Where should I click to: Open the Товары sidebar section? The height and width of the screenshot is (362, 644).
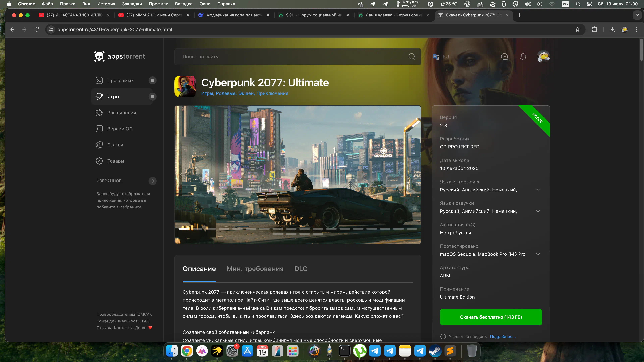[x=116, y=161]
